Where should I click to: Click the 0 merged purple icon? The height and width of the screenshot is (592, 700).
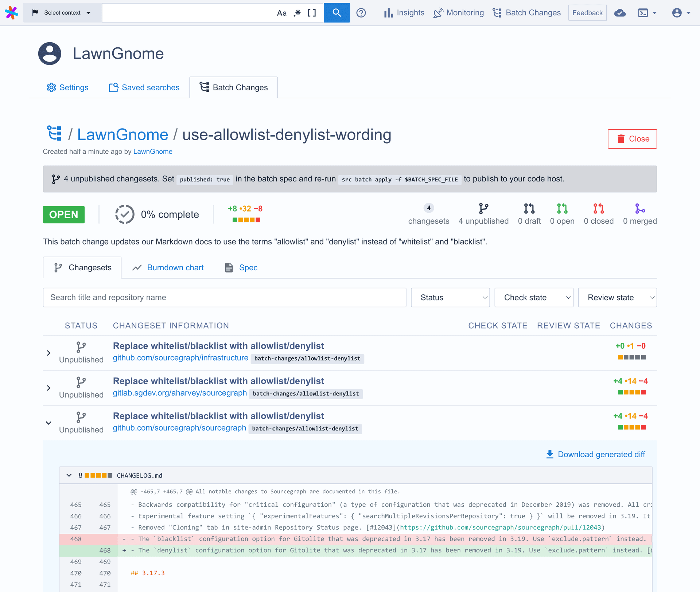click(x=640, y=208)
